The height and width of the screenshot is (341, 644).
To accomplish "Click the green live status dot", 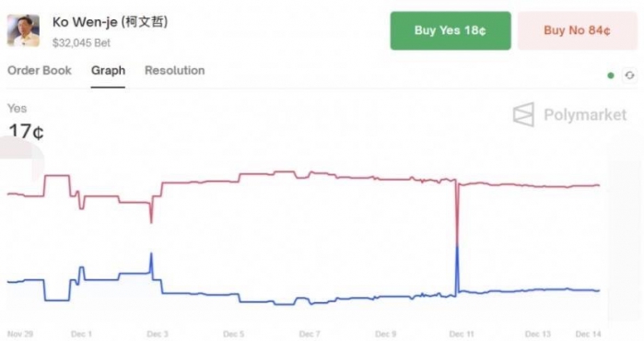I will 611,76.
